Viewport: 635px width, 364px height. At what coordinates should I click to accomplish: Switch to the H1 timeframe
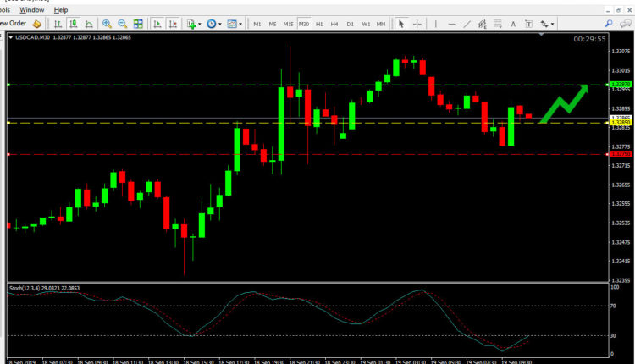pyautogui.click(x=319, y=24)
